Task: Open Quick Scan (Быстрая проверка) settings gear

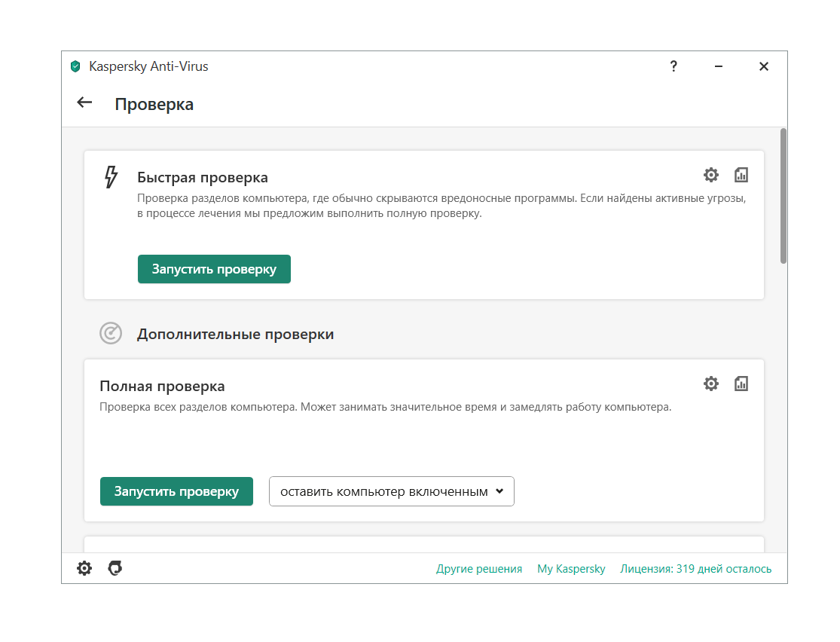Action: (711, 175)
